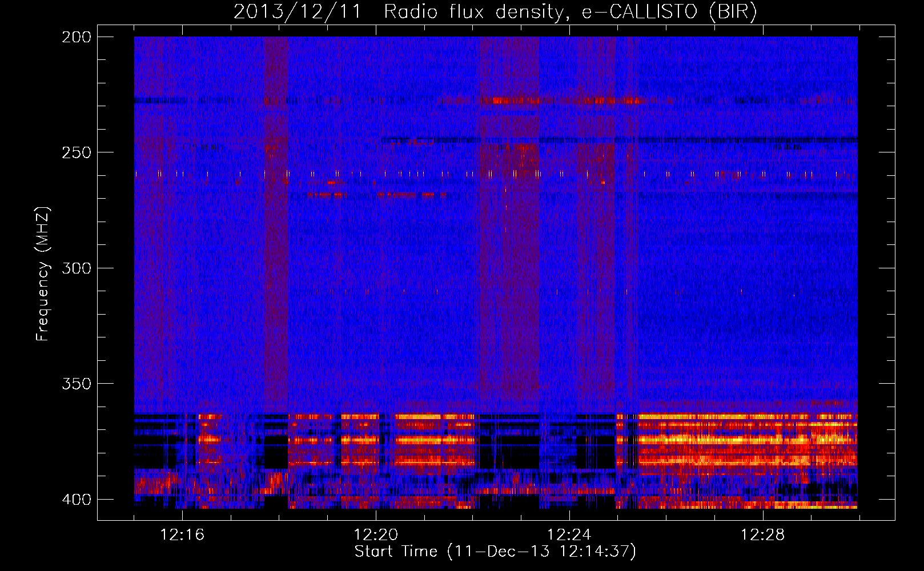Click the 350 frequency tick label
The width and height of the screenshot is (924, 571).
[x=77, y=384]
